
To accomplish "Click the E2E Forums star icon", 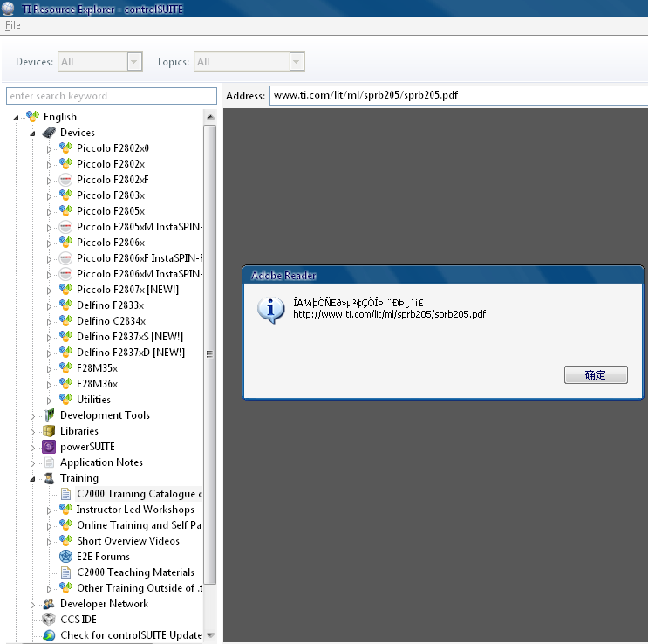I will [65, 557].
